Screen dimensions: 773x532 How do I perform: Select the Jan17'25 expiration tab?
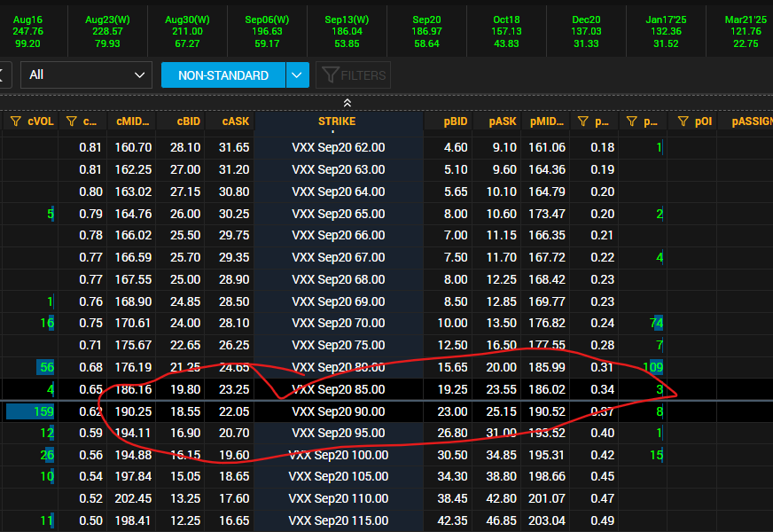click(x=667, y=32)
